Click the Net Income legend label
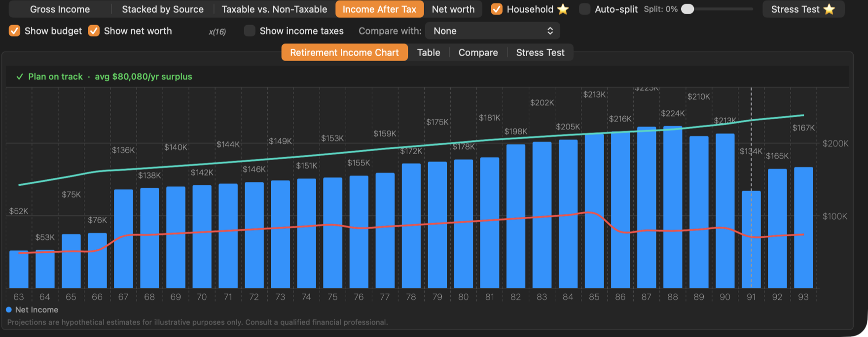 (36, 310)
